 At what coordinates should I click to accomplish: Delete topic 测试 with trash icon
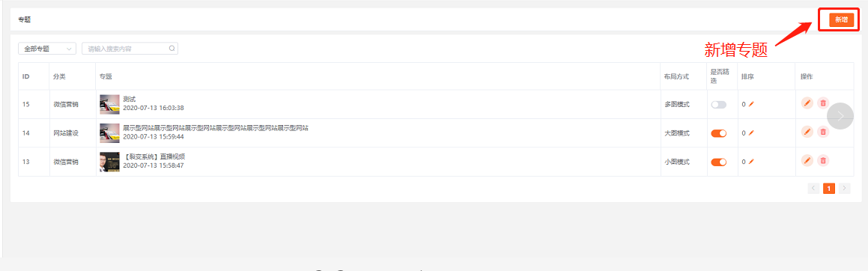[823, 103]
